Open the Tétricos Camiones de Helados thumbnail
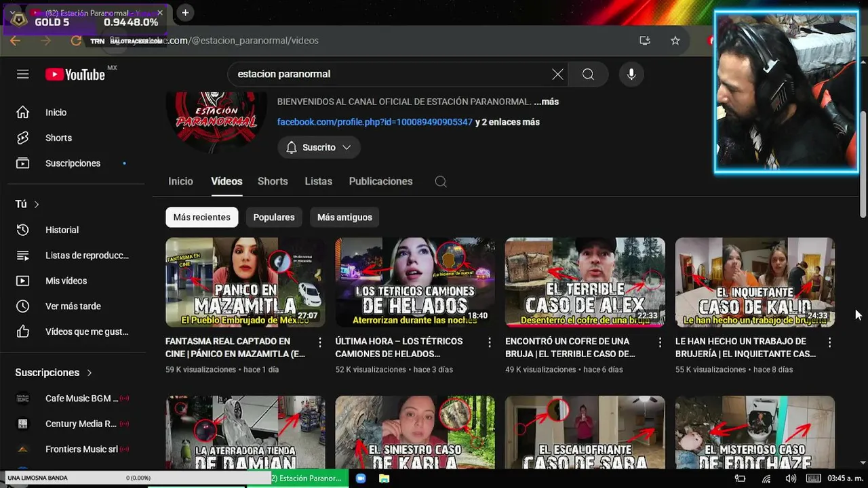The height and width of the screenshot is (488, 868). point(415,282)
